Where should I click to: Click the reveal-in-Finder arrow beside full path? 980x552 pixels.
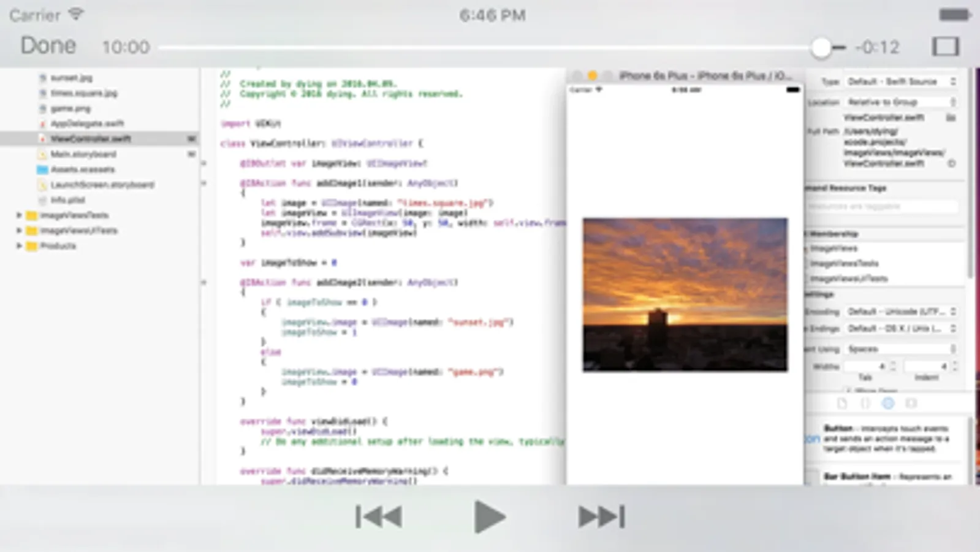952,164
